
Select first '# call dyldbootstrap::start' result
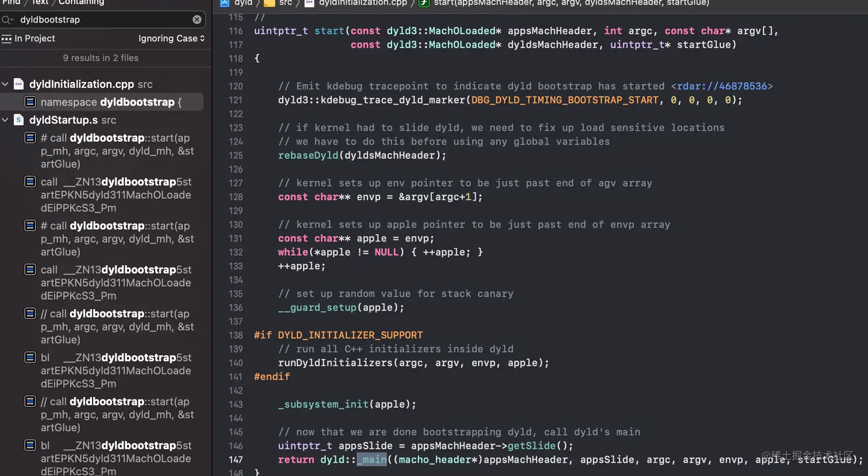(x=117, y=151)
